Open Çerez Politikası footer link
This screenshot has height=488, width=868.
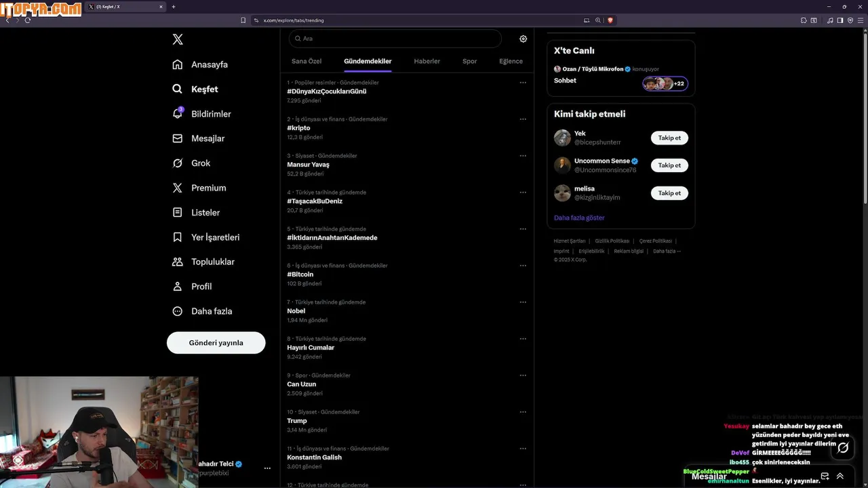656,241
